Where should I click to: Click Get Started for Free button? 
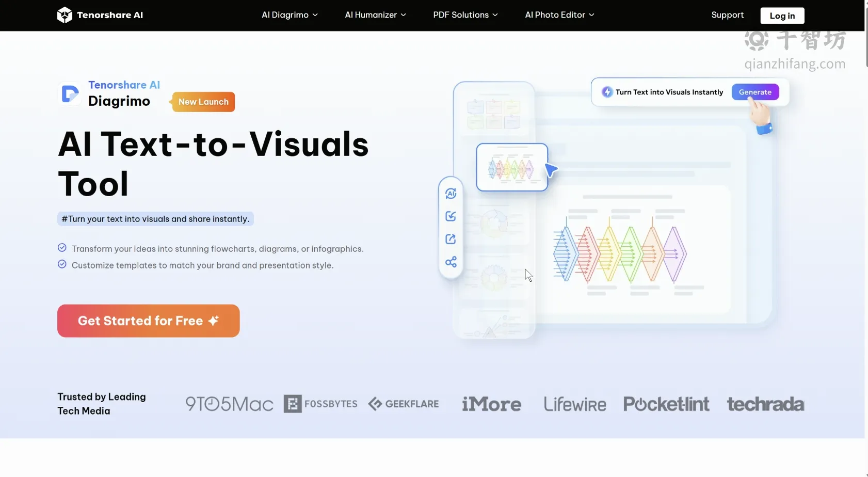[149, 321]
